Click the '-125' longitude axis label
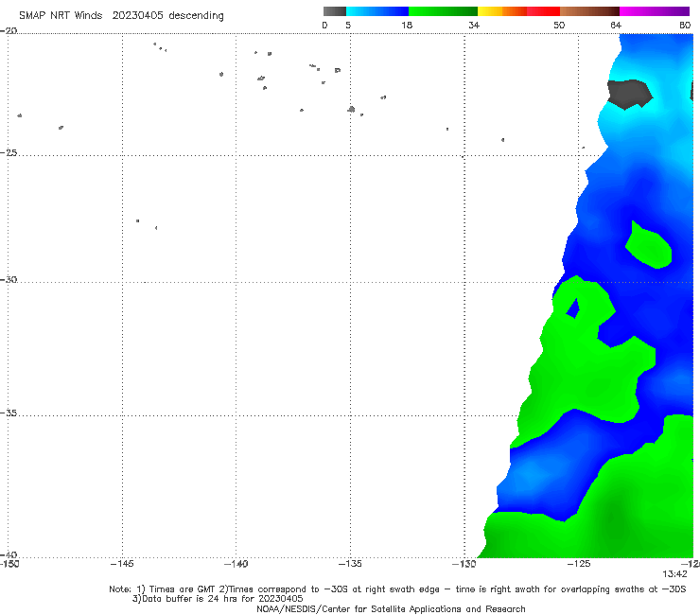The image size is (700, 615). coord(579,564)
